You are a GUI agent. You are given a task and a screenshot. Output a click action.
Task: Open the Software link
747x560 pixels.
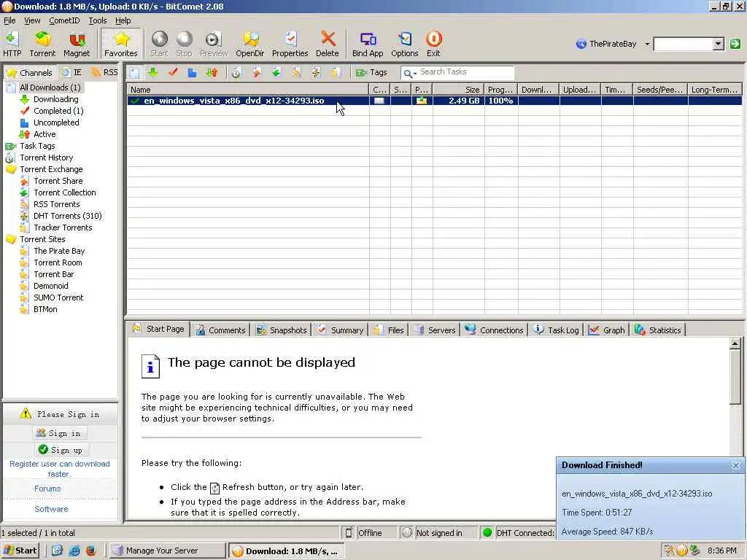point(52,509)
